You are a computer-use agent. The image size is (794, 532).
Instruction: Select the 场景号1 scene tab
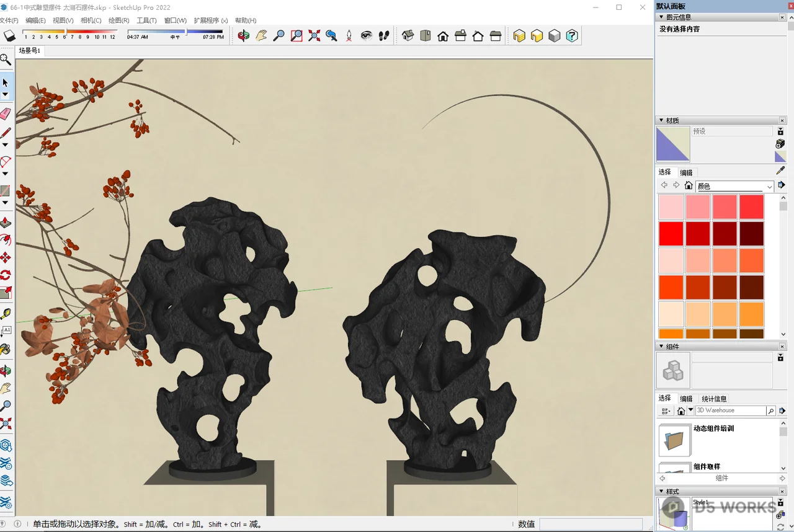[x=29, y=51]
